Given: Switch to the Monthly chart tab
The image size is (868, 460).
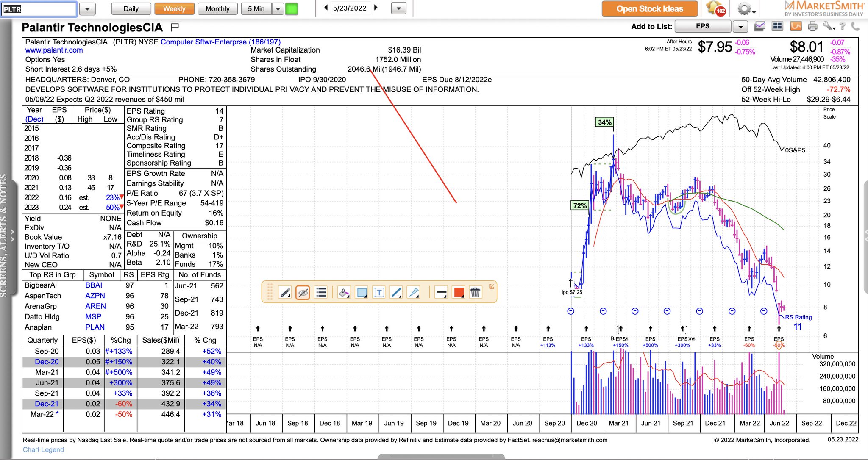Looking at the screenshot, I should pos(217,8).
